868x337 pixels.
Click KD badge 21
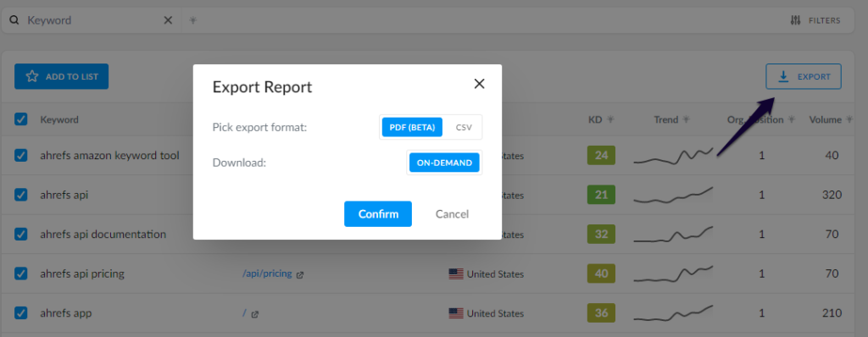[x=601, y=195]
